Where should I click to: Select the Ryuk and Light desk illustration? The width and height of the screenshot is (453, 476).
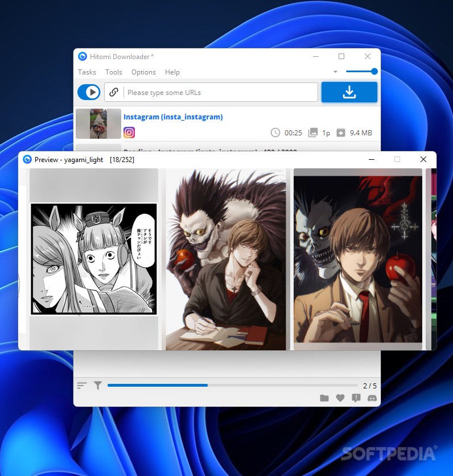[226, 259]
